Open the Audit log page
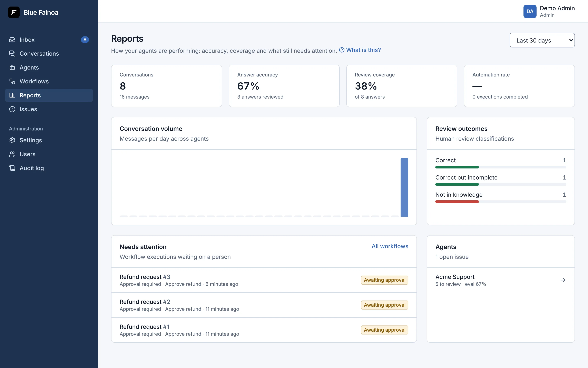Image resolution: width=588 pixels, height=368 pixels. (49, 168)
